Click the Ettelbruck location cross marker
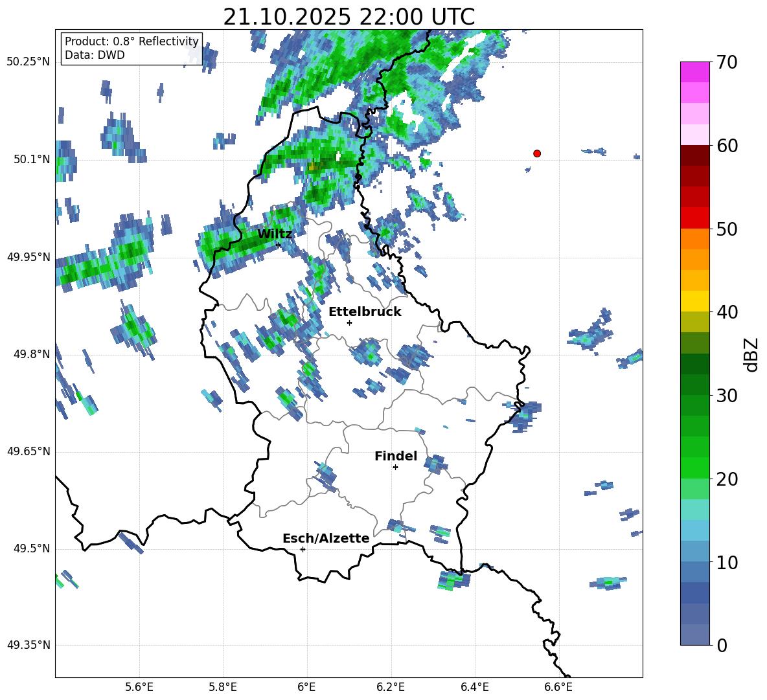The height and width of the screenshot is (700, 767). (349, 322)
